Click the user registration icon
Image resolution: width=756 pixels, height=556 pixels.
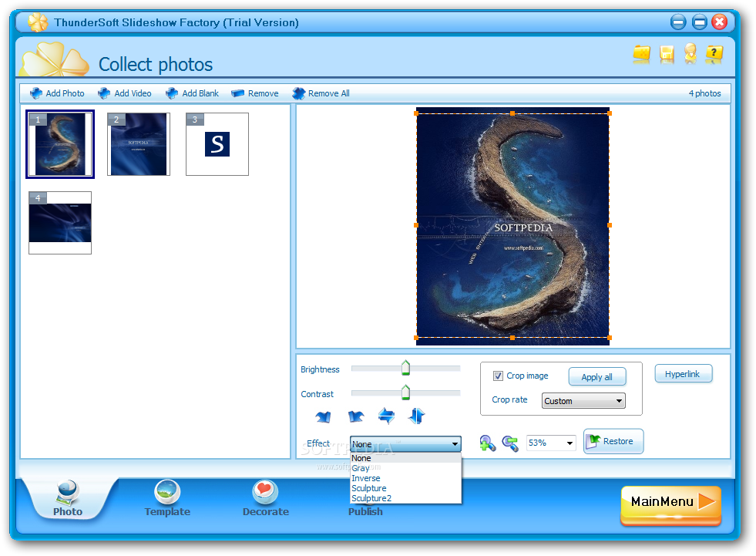point(690,53)
